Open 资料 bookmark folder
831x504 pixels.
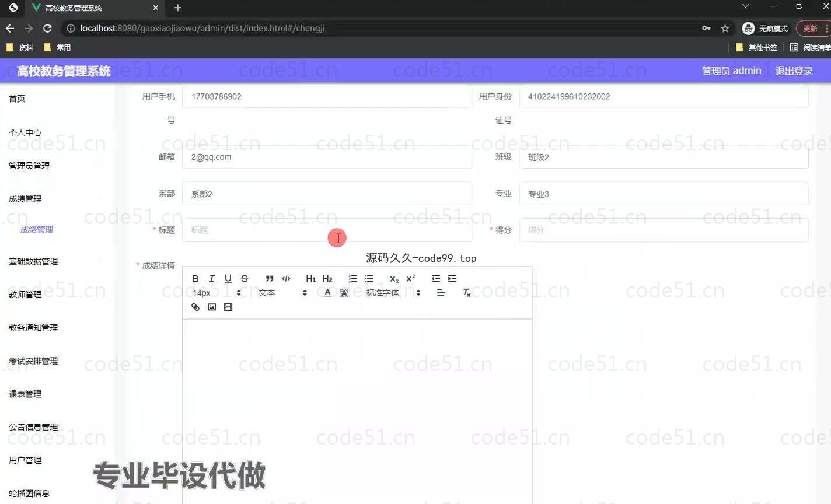tap(19, 47)
